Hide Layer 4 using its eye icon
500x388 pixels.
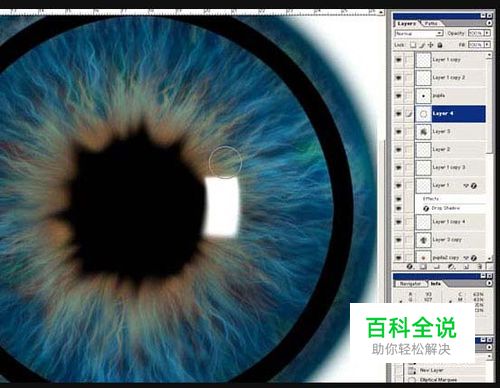[x=398, y=114]
